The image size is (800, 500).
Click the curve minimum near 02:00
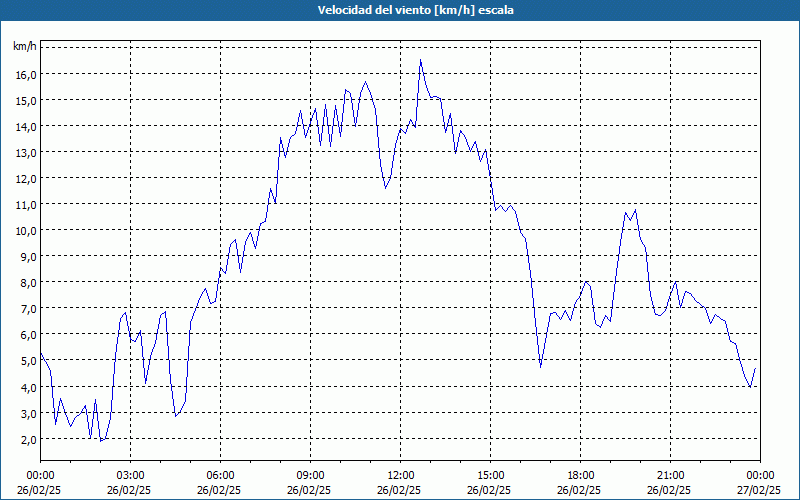click(x=101, y=440)
